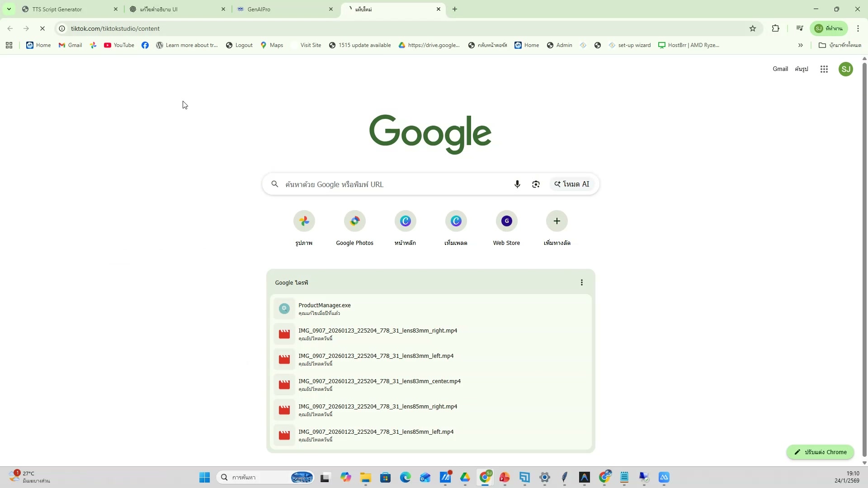The width and height of the screenshot is (868, 488).
Task: Switch to TTS Script Generator tab
Action: [x=57, y=9]
